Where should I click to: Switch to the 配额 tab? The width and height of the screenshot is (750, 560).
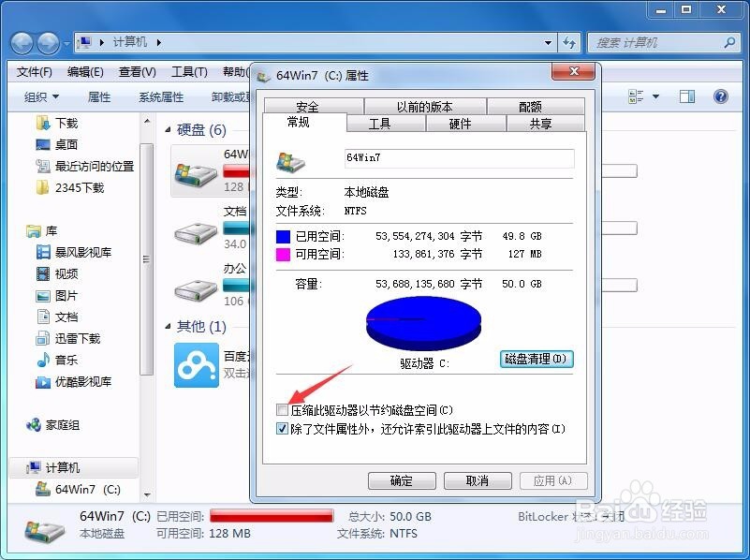point(536,106)
